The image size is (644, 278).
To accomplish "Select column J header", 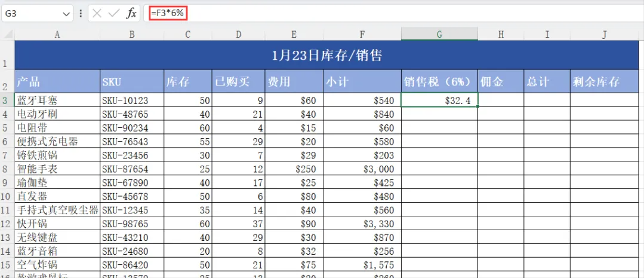I will tap(604, 35).
